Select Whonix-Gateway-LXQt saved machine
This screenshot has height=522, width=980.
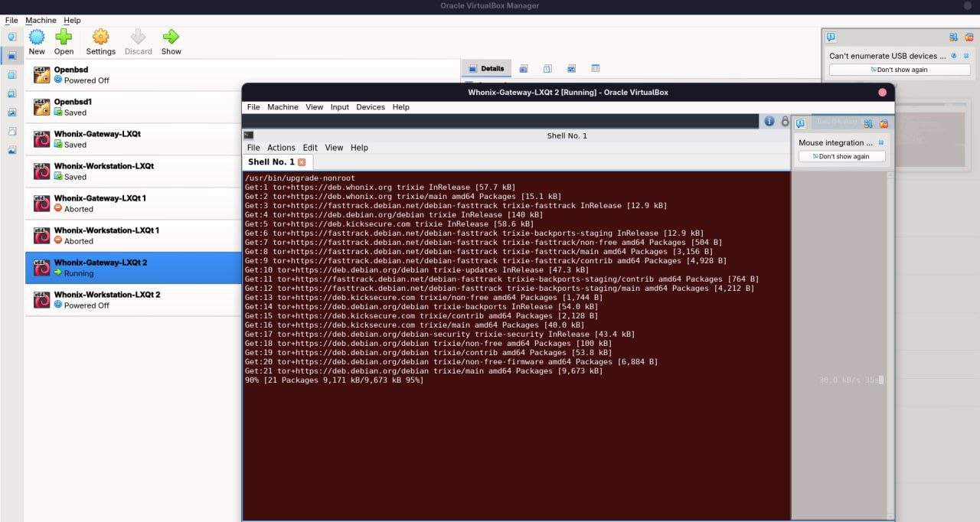point(133,139)
